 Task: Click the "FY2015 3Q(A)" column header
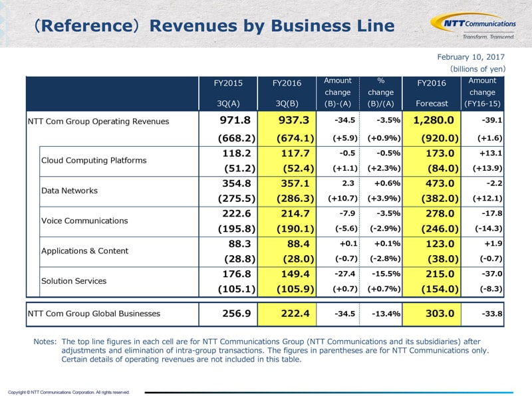(228, 93)
